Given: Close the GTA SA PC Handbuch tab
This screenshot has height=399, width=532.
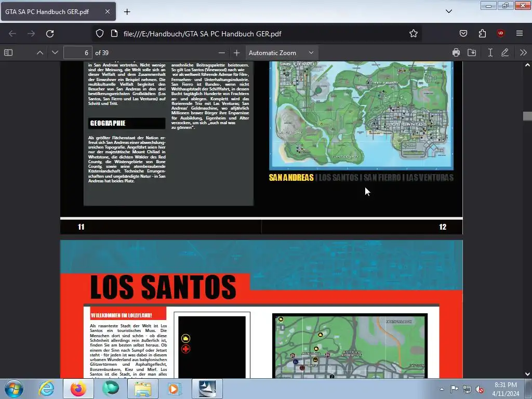Looking at the screenshot, I should point(107,11).
